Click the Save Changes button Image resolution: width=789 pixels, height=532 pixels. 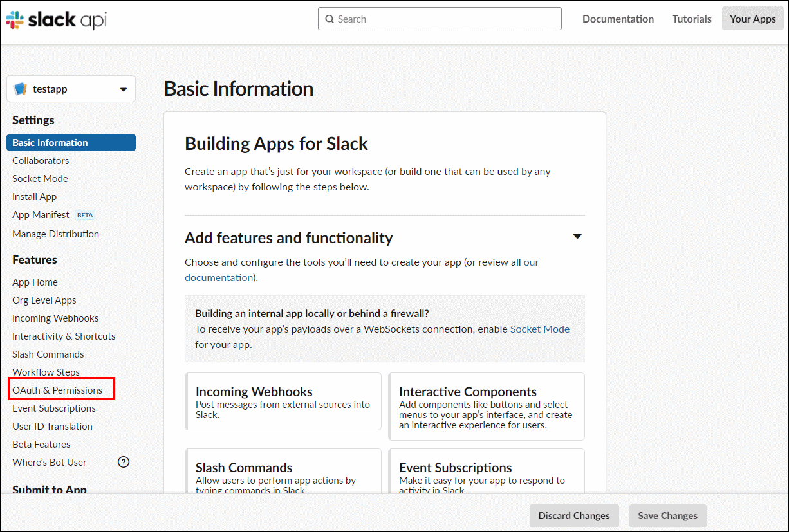point(667,516)
